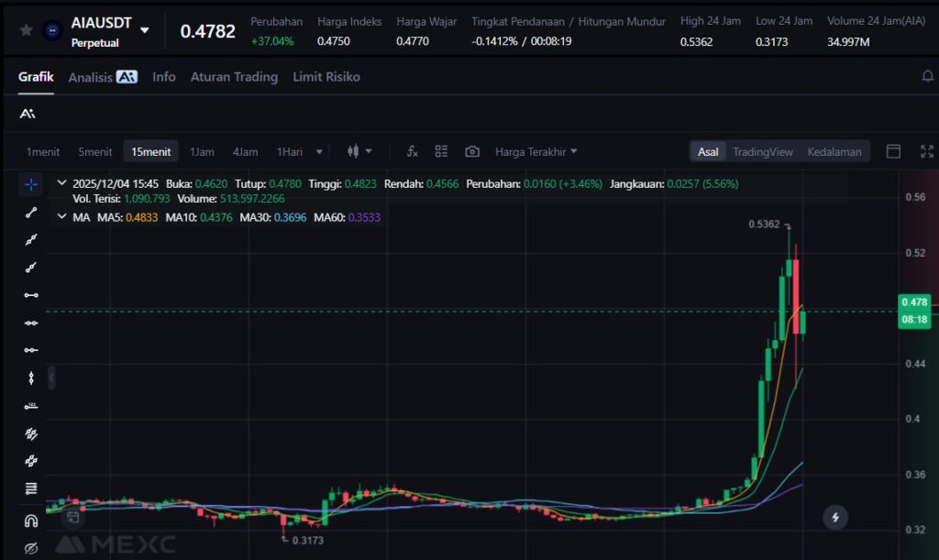Screen dimensions: 939x560
Task: Open the Harga Terakhir price dropdown
Action: 536,151
